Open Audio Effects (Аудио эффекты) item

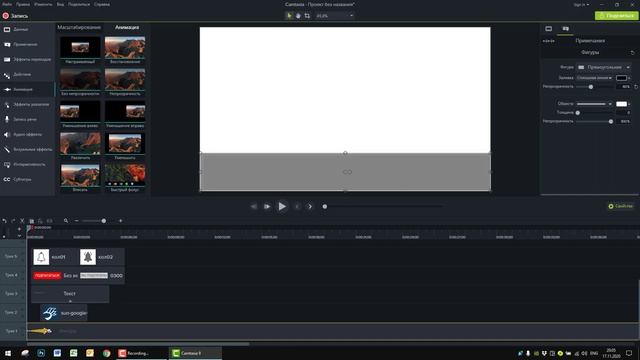pyautogui.click(x=27, y=134)
